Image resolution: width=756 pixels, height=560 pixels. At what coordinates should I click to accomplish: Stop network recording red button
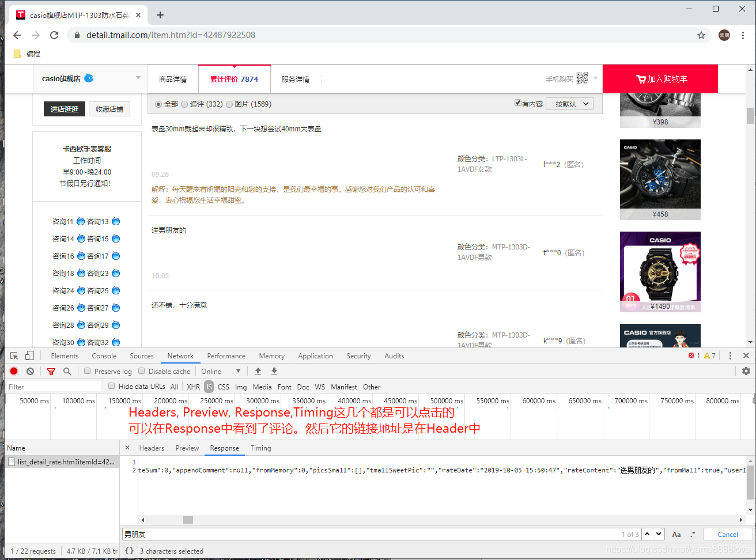(14, 371)
